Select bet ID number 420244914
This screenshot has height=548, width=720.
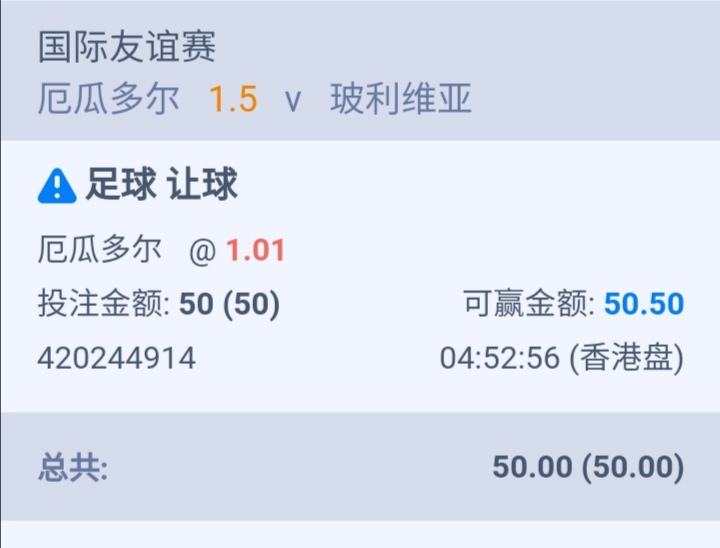pos(116,358)
